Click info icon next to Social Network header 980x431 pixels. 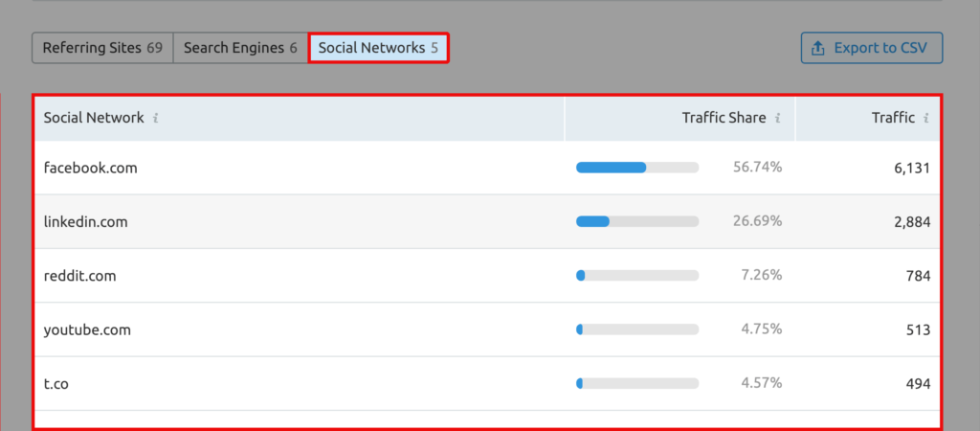point(156,119)
